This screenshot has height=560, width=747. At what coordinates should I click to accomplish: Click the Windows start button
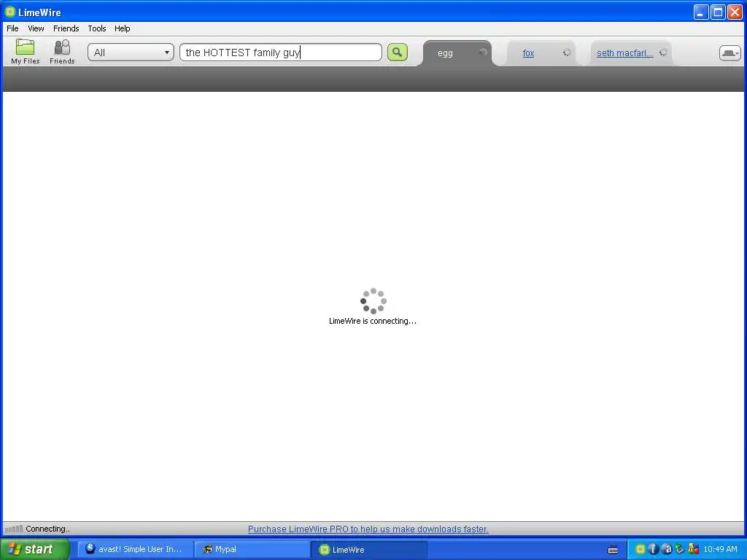click(x=35, y=549)
